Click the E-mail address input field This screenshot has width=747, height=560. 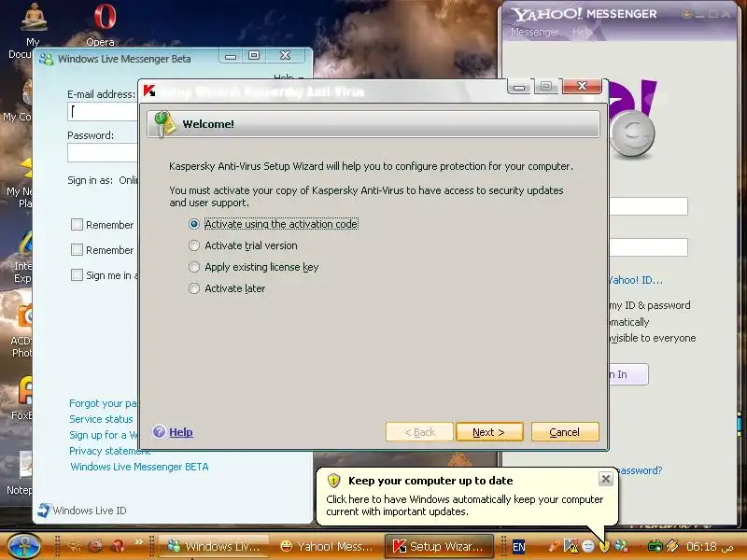[103, 111]
